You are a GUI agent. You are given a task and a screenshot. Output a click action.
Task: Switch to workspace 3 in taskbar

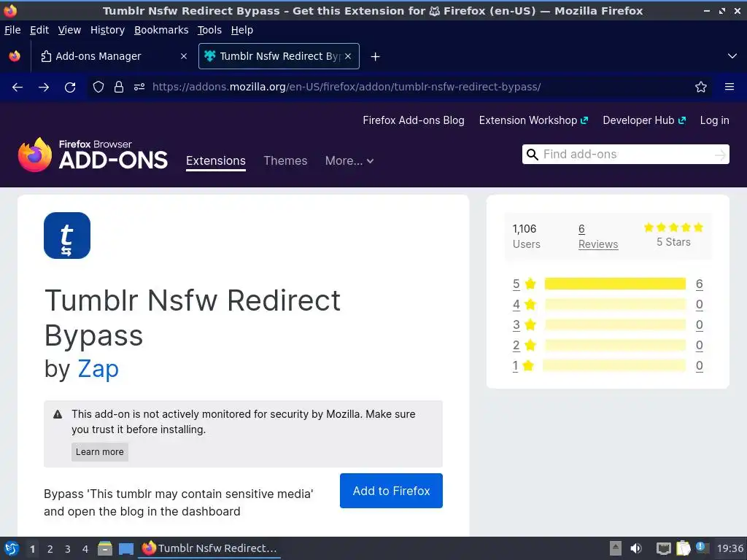(x=68, y=549)
